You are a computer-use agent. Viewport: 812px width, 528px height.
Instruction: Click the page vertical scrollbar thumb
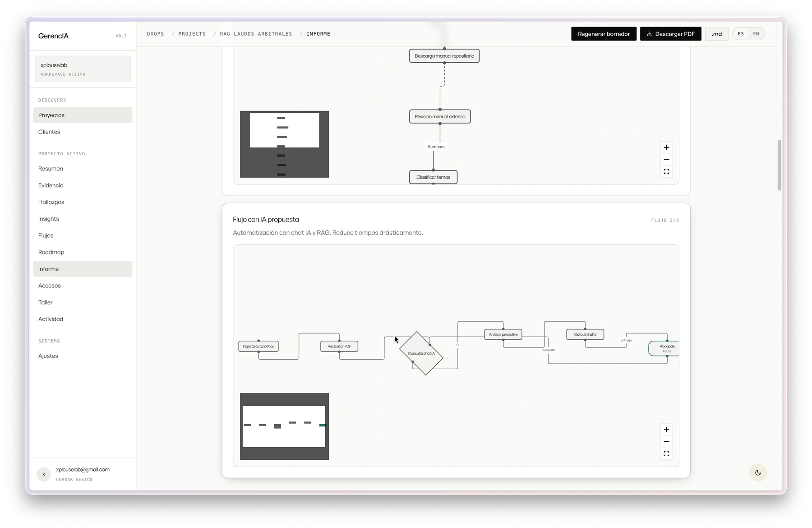(x=779, y=165)
